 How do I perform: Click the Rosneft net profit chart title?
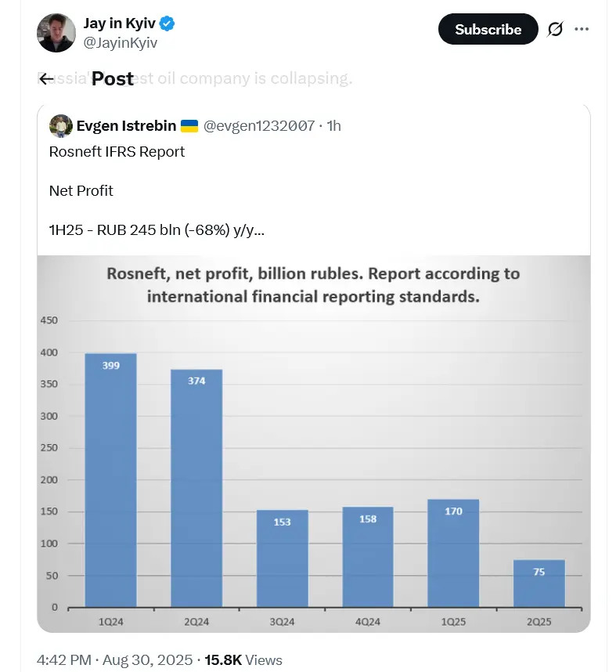pyautogui.click(x=313, y=285)
